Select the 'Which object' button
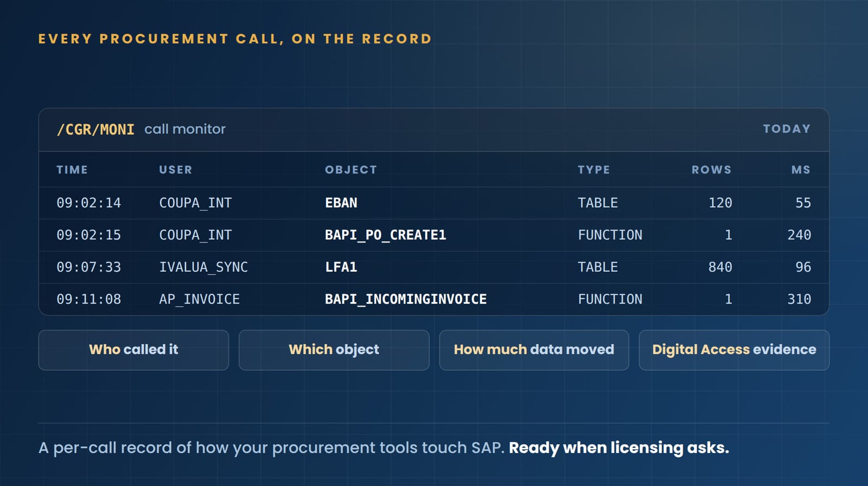The height and width of the screenshot is (486, 868). click(334, 350)
